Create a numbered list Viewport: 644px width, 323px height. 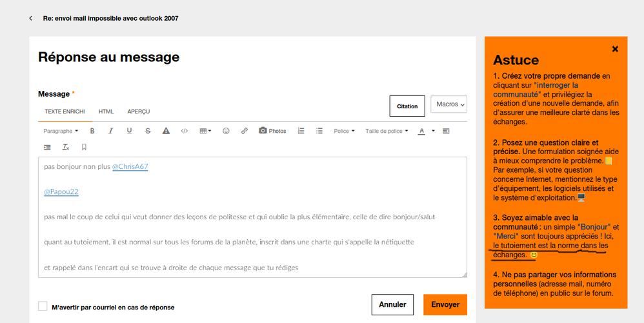[x=301, y=131]
